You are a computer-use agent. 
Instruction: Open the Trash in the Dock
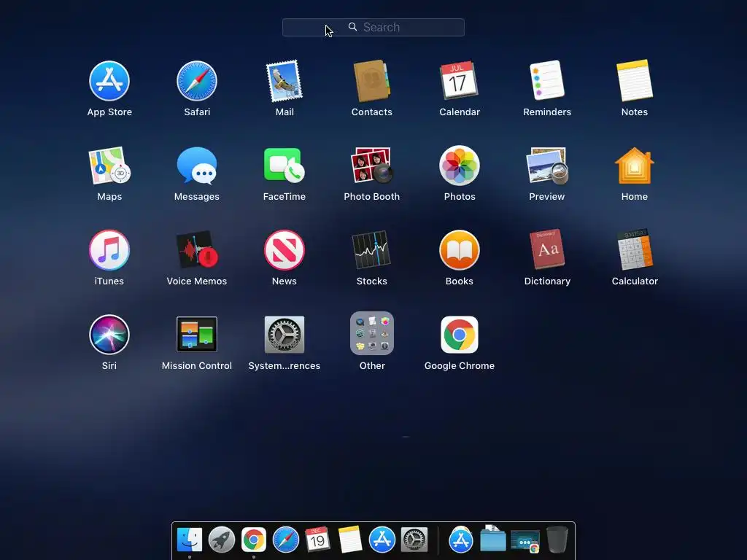557,540
